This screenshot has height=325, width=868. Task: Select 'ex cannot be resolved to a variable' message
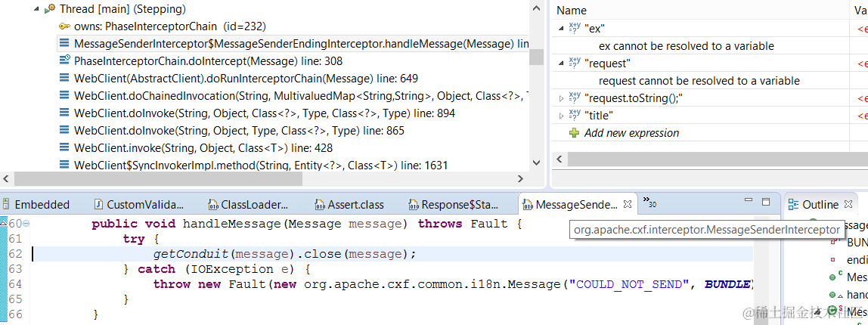click(687, 46)
